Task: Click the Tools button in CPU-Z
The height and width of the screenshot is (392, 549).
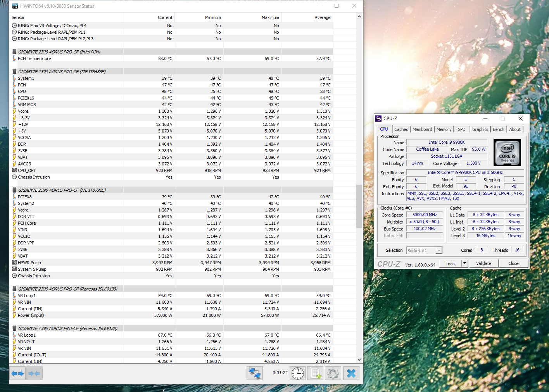Action: 450,263
